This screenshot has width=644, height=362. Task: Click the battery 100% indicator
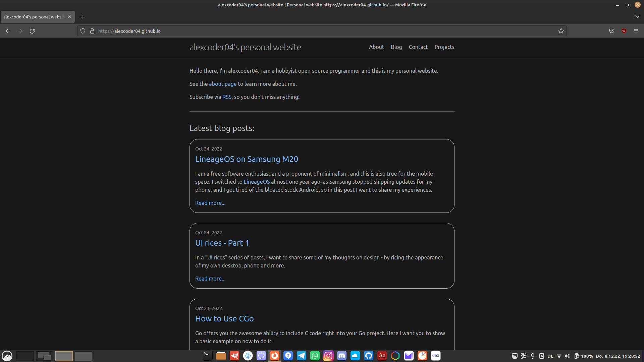click(x=584, y=356)
